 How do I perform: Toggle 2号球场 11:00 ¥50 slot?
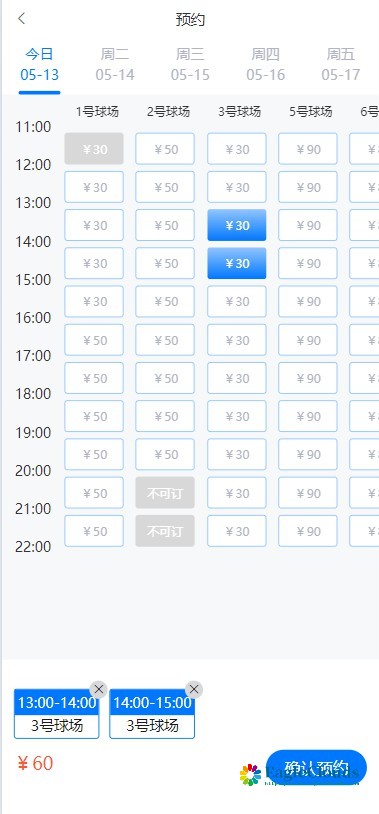[165, 149]
